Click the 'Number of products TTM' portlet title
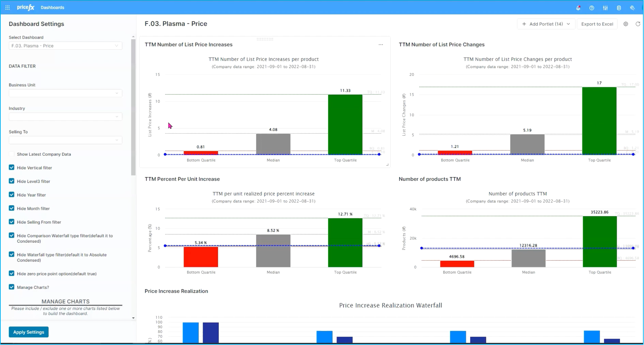 click(x=430, y=179)
